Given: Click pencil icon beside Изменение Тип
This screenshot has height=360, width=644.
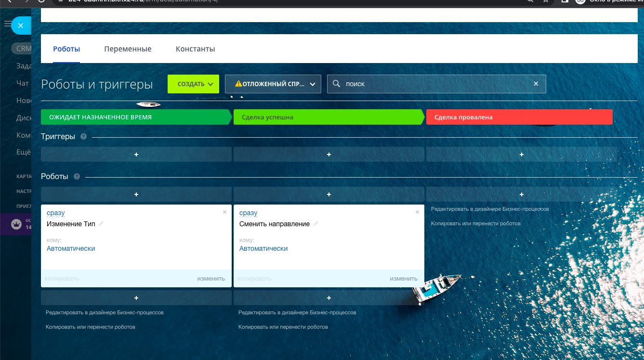Looking at the screenshot, I should tap(101, 224).
